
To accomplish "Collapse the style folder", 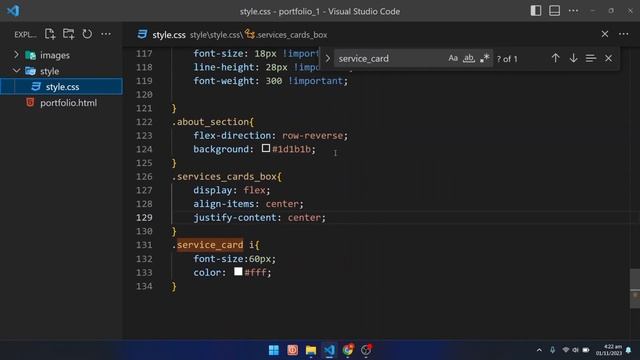I will tap(16, 71).
